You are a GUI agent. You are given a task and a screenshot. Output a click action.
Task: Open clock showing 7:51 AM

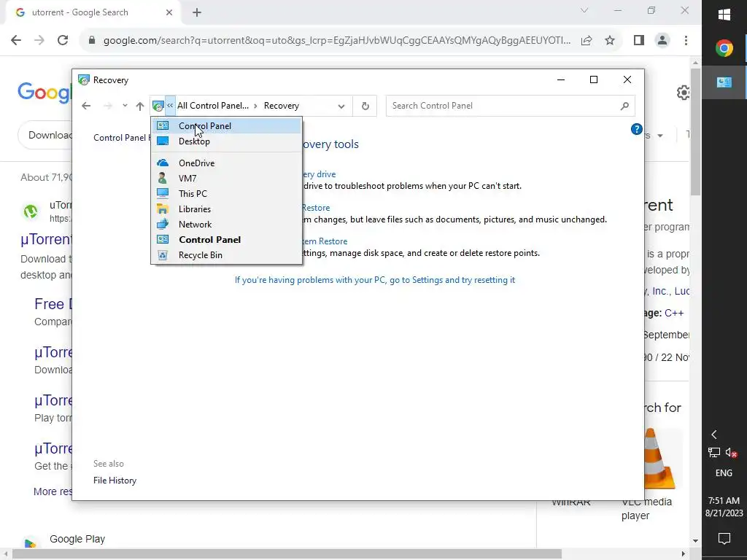click(724, 507)
